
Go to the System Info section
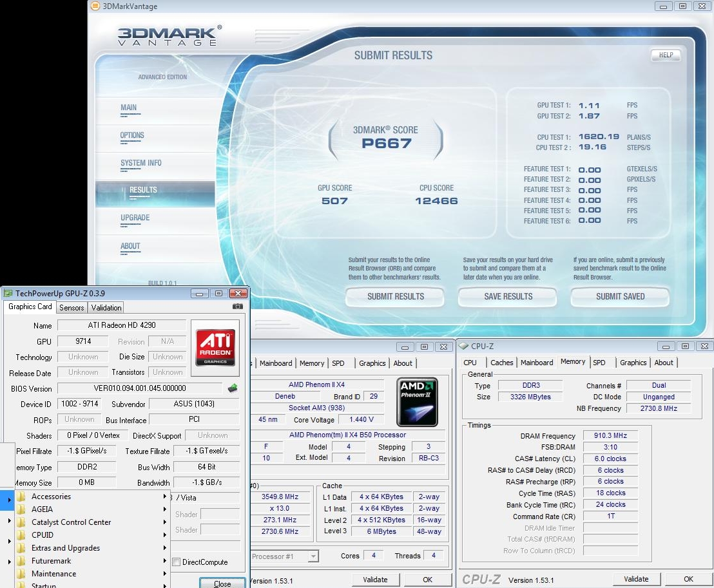tap(140, 163)
